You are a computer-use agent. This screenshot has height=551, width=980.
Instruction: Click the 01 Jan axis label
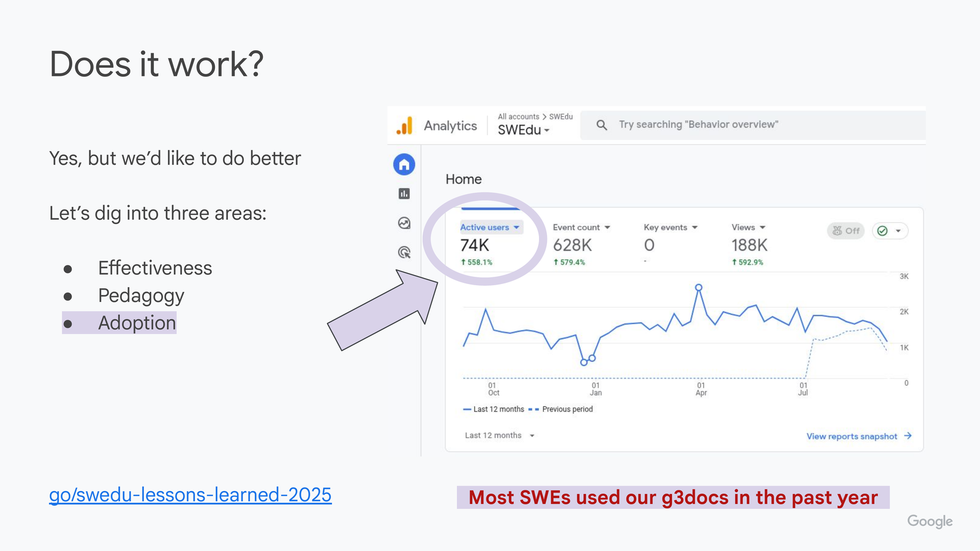pyautogui.click(x=596, y=389)
